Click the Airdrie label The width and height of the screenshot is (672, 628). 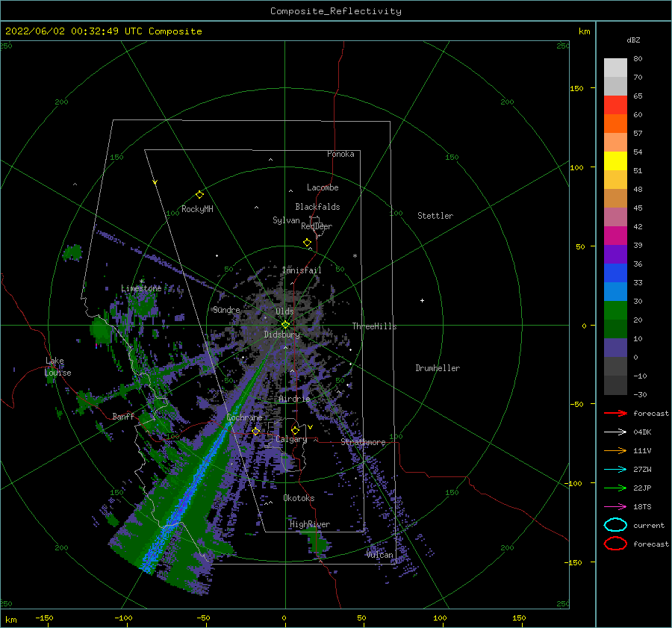click(x=294, y=399)
